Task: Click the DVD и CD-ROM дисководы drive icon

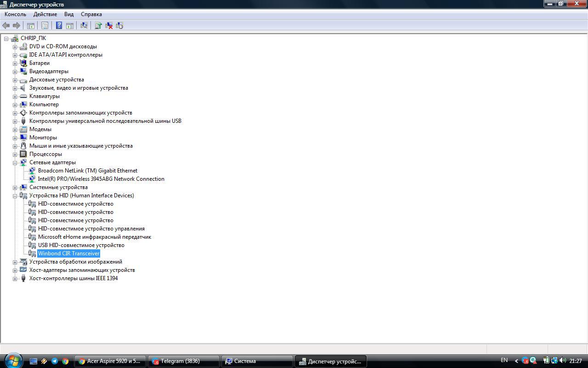Action: pos(23,46)
